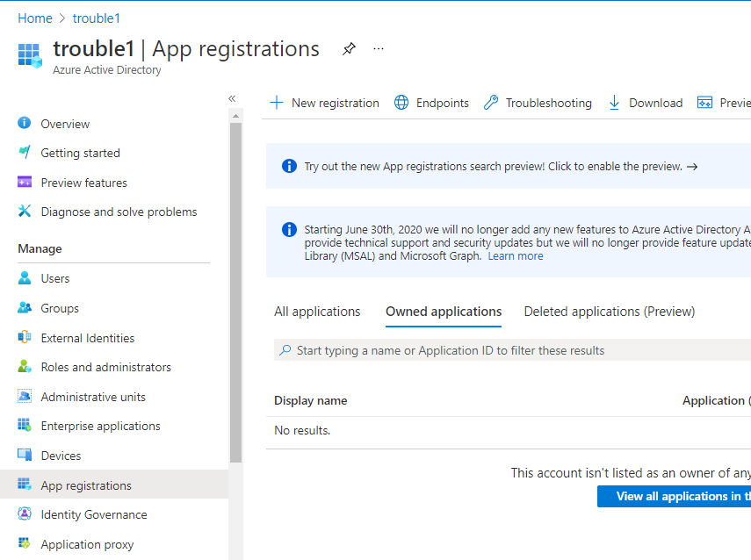The height and width of the screenshot is (560, 751).
Task: Open External Identities
Action: [x=88, y=338]
